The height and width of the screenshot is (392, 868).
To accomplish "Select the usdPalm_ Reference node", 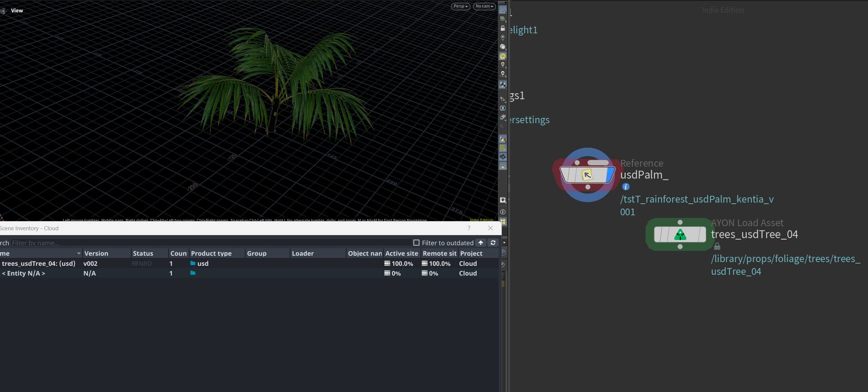I will click(x=587, y=175).
